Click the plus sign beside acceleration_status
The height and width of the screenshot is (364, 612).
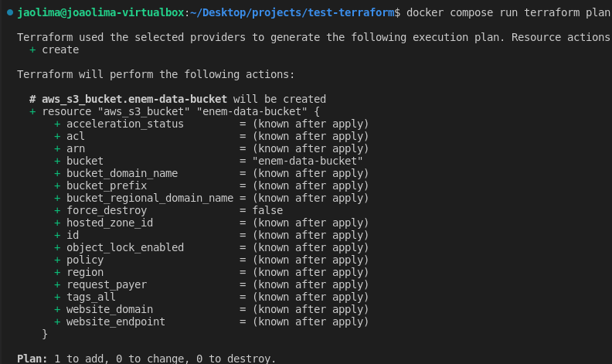[57, 124]
